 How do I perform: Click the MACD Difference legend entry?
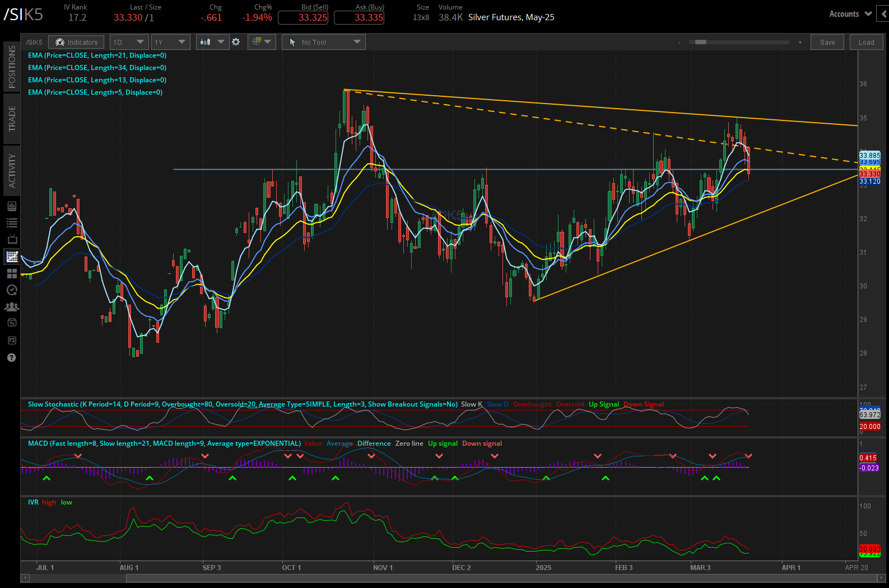point(374,444)
